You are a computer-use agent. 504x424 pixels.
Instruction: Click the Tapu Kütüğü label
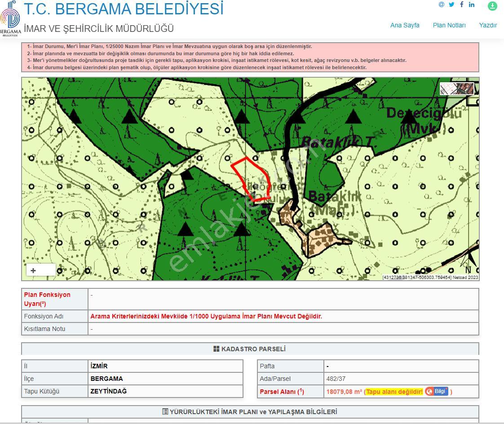[x=42, y=391]
